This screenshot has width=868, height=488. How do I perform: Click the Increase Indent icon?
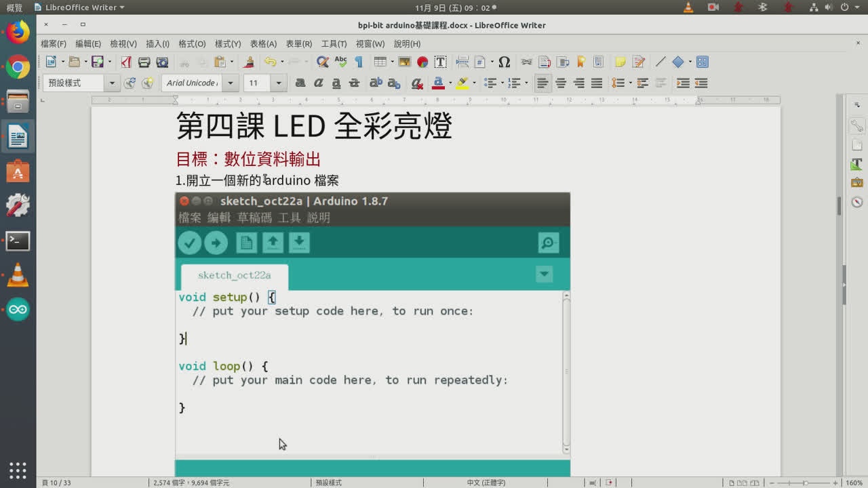[x=683, y=83]
